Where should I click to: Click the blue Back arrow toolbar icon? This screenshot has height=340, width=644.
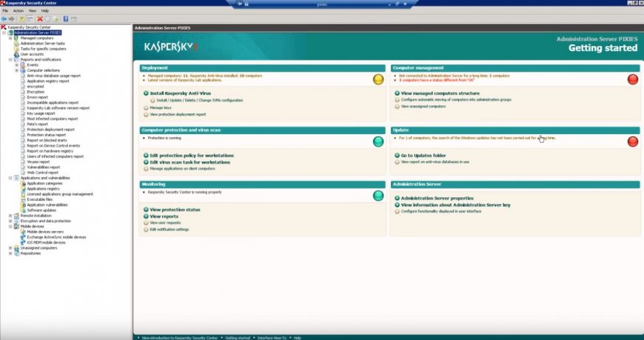click(4, 19)
